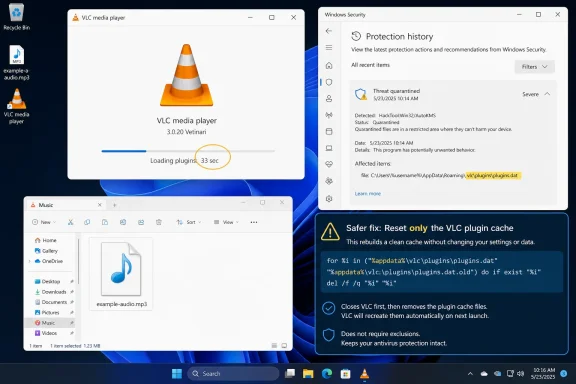Screen dimensions: 576x384
Task: Open notification badge in taskbar corner
Action: click(x=564, y=374)
